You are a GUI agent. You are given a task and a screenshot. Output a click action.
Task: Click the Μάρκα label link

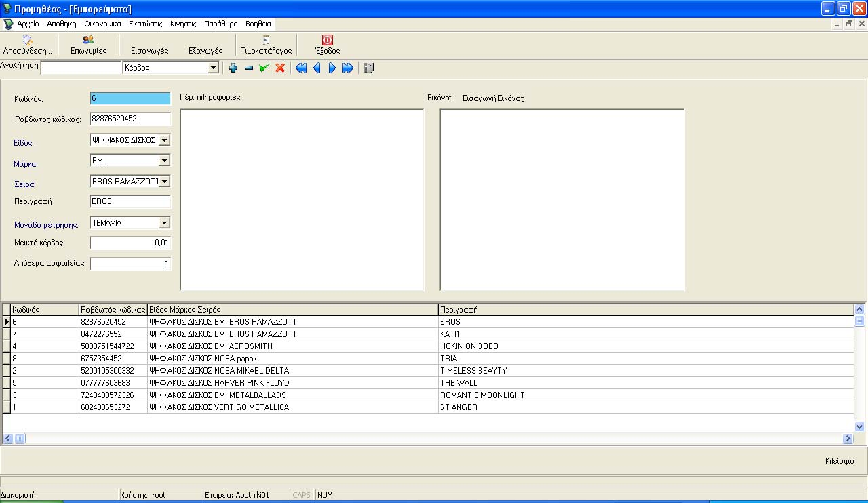[26, 164]
